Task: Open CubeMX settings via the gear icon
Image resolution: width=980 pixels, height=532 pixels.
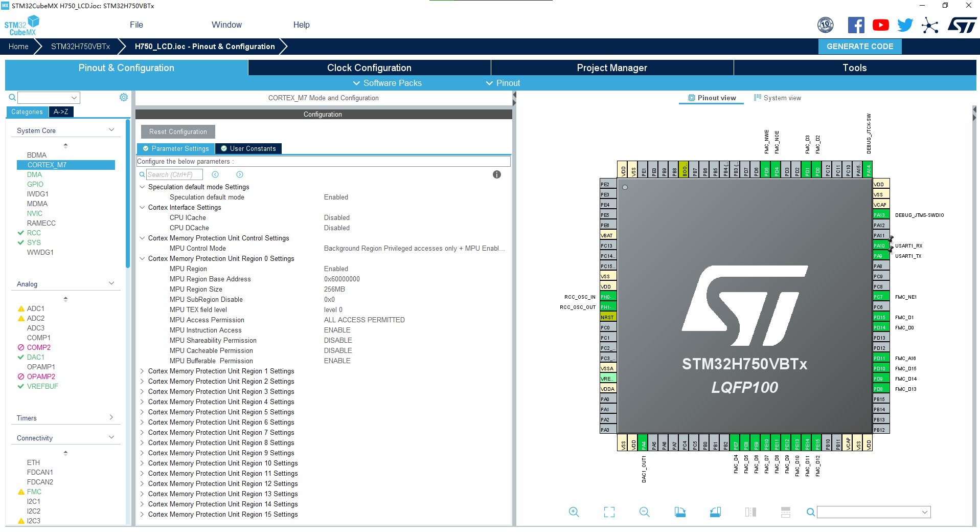Action: coord(123,97)
